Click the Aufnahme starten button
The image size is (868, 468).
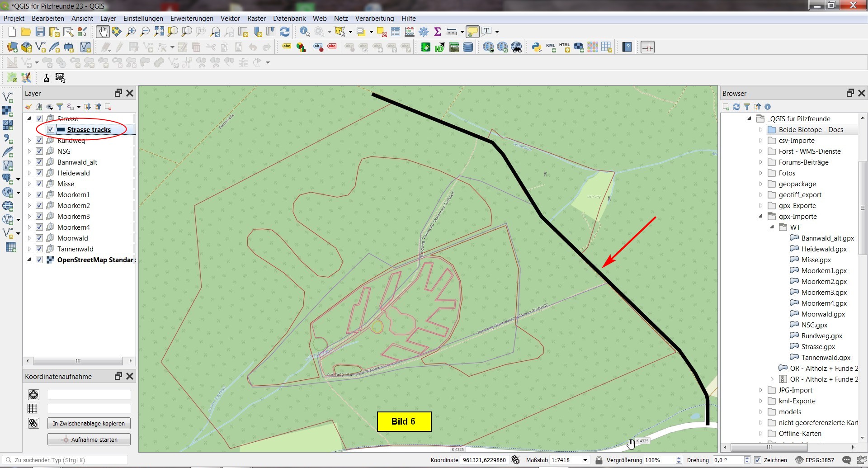pyautogui.click(x=89, y=440)
